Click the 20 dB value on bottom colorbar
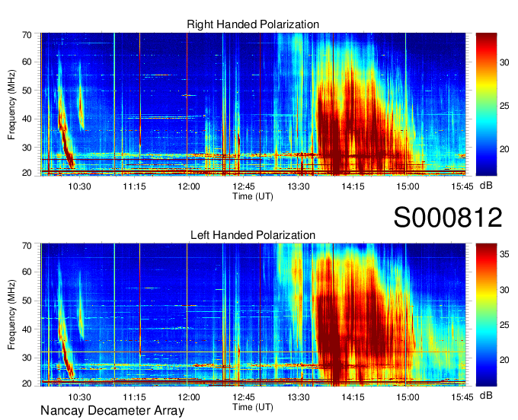This screenshot has height=420, width=518. click(504, 360)
